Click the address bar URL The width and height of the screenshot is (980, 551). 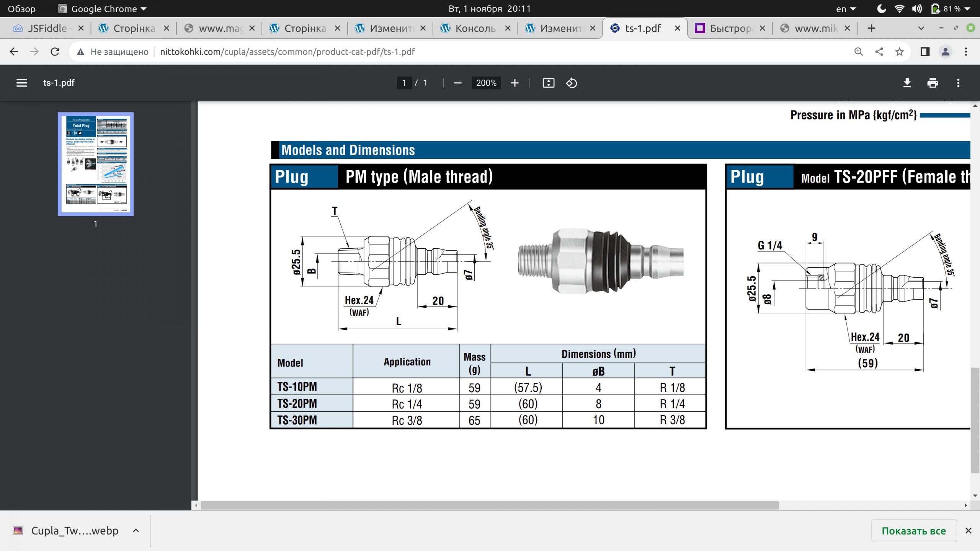click(287, 52)
